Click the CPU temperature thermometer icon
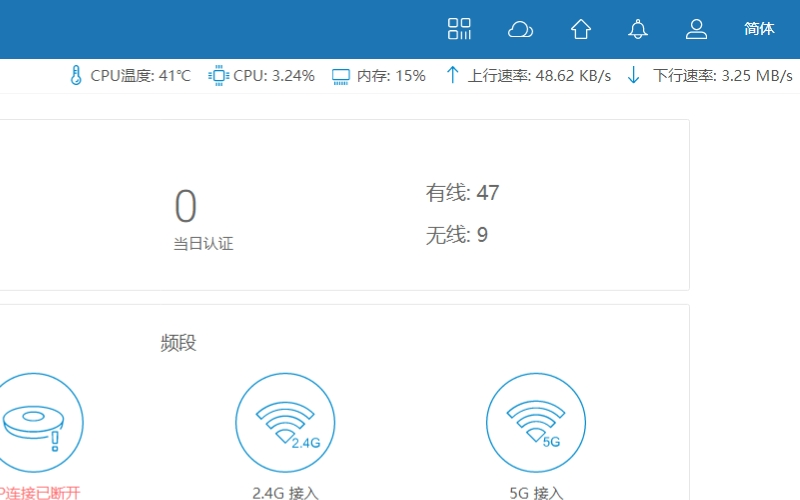 (76, 76)
